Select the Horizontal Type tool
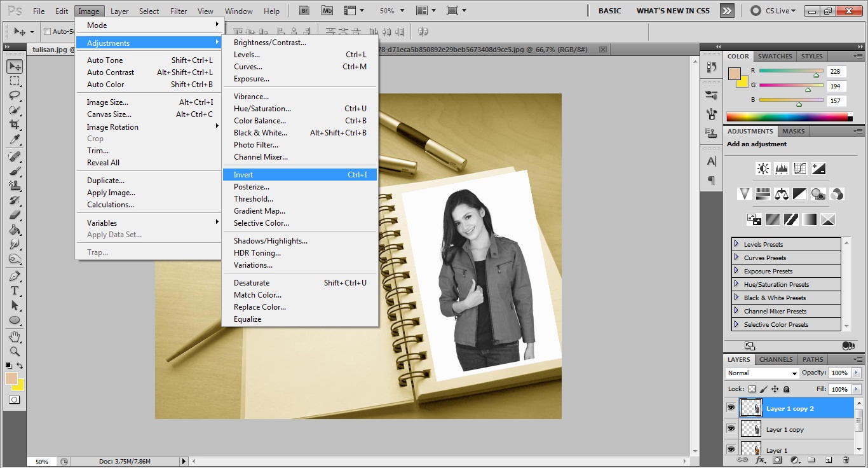 pyautogui.click(x=15, y=291)
